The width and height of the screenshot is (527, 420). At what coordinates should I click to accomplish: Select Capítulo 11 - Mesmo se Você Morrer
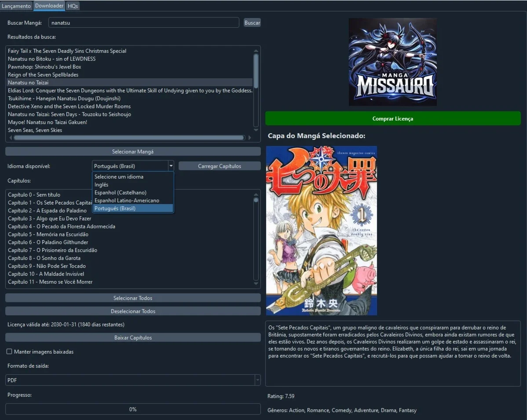pyautogui.click(x=130, y=282)
